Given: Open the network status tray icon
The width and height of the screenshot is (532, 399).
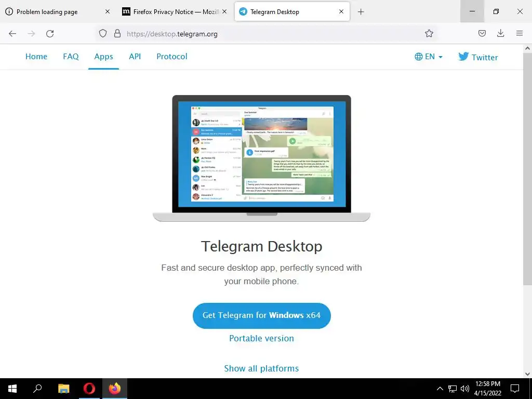Looking at the screenshot, I should point(453,389).
